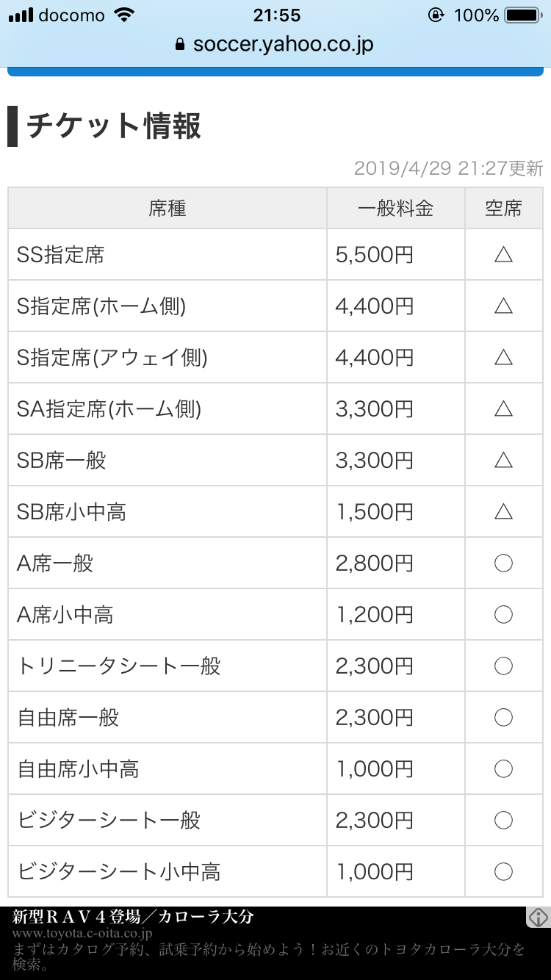Select the SA指定席(ホーム側) row label
551x980 pixels.
click(x=109, y=408)
